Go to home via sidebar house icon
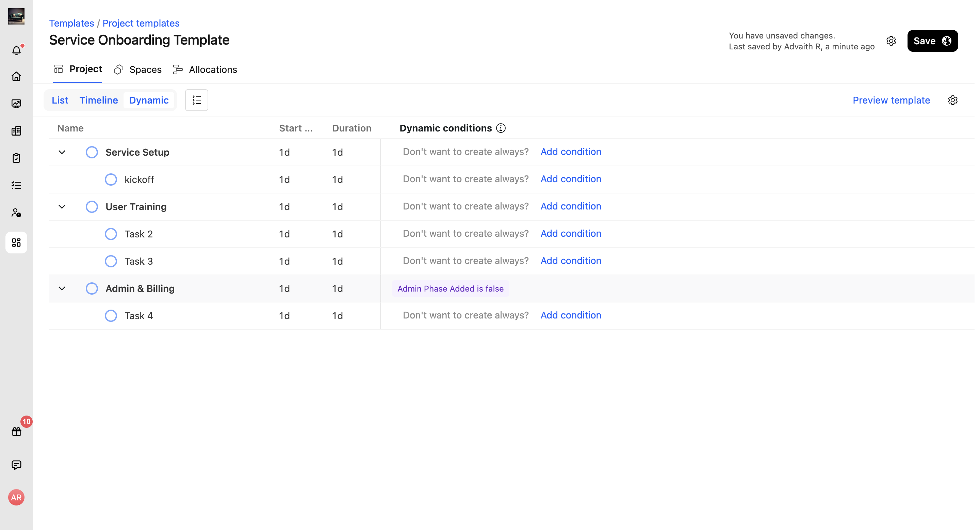This screenshot has width=980, height=530. tap(16, 77)
